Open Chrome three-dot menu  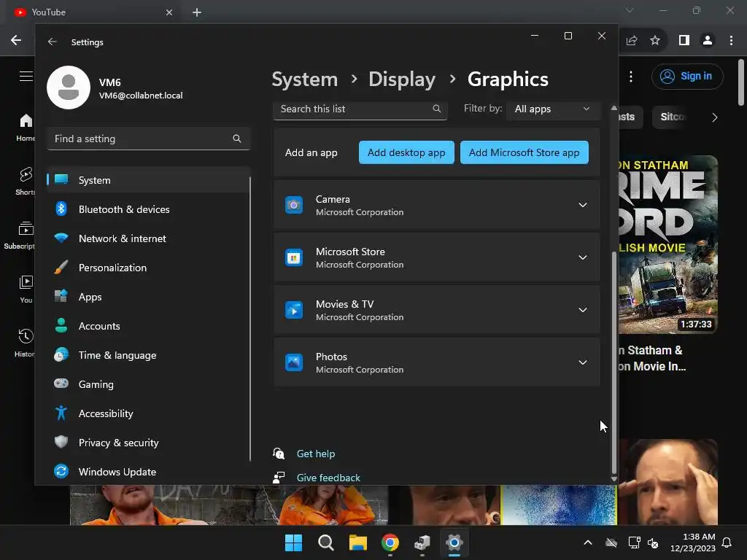click(731, 41)
